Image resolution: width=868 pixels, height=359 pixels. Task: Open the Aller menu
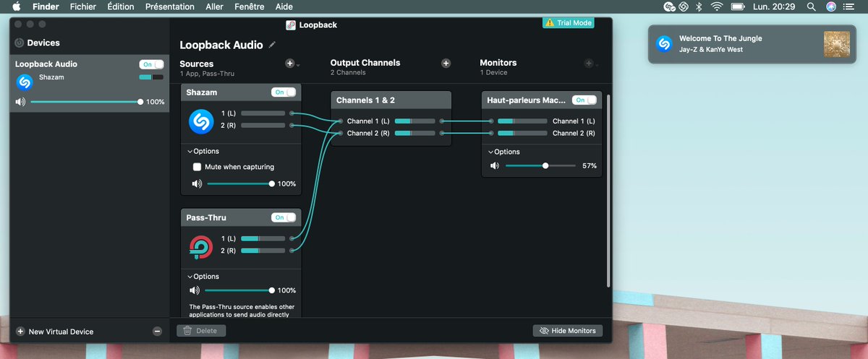(x=214, y=7)
